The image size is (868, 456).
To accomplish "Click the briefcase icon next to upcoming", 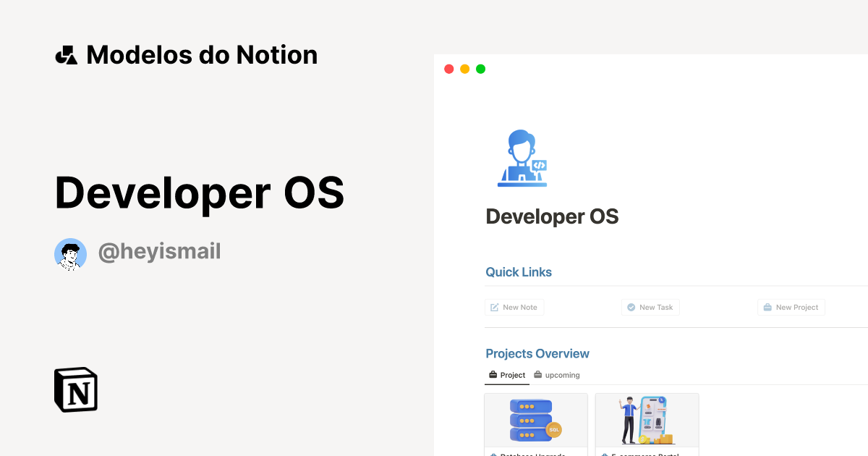I will [x=537, y=375].
